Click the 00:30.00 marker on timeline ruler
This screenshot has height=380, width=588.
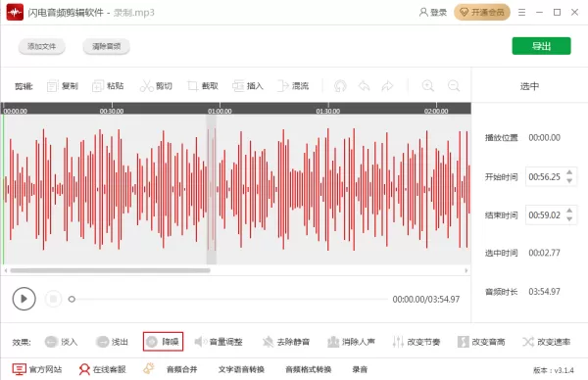112,111
